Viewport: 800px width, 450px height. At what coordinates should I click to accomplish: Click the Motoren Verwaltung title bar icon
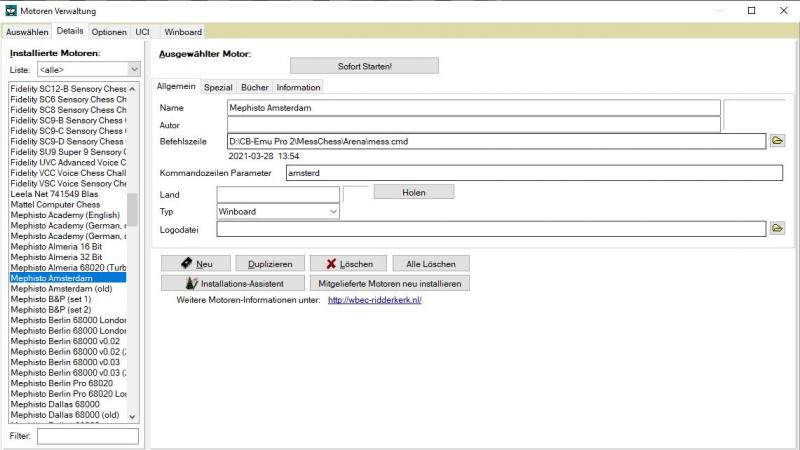pyautogui.click(x=11, y=11)
